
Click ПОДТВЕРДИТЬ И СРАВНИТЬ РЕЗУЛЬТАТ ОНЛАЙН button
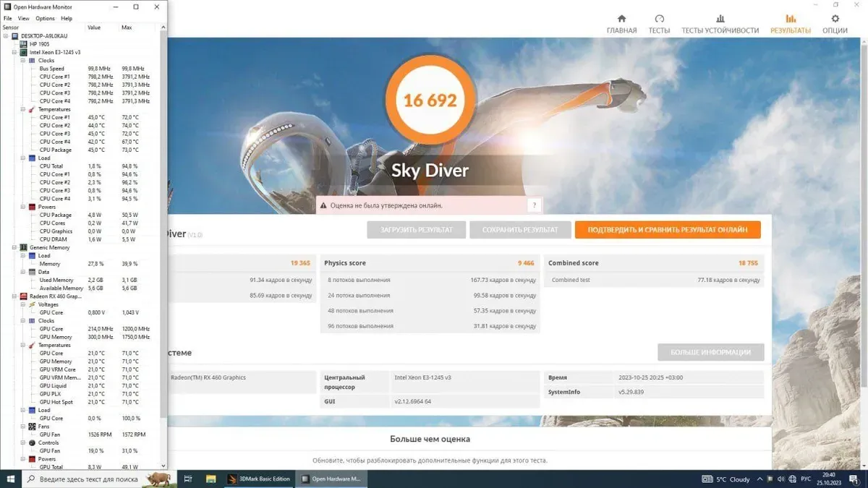pos(667,230)
